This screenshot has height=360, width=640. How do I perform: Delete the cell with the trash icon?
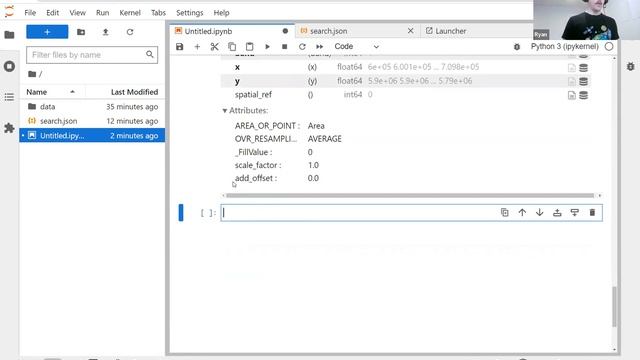(592, 212)
